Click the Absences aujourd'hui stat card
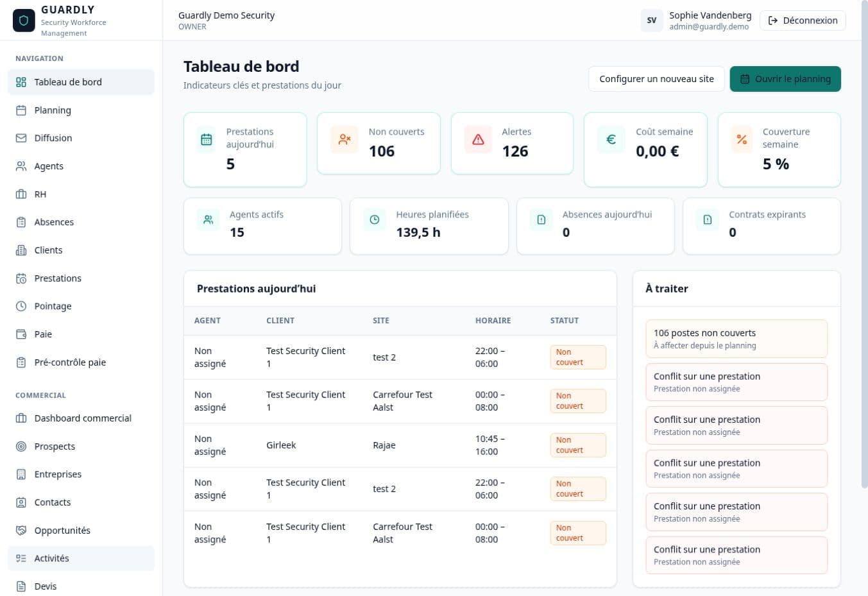This screenshot has height=596, width=868. coord(595,226)
